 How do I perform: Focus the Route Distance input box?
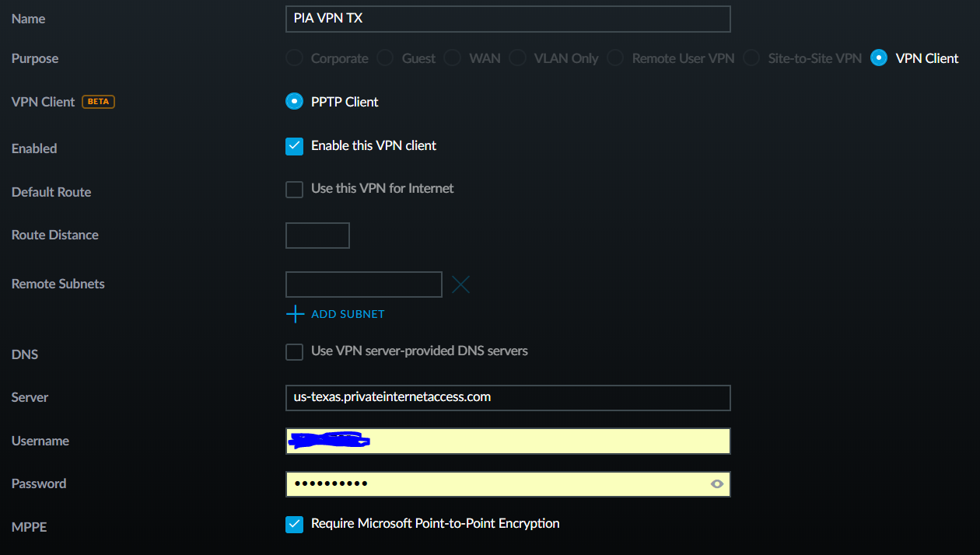(x=317, y=236)
